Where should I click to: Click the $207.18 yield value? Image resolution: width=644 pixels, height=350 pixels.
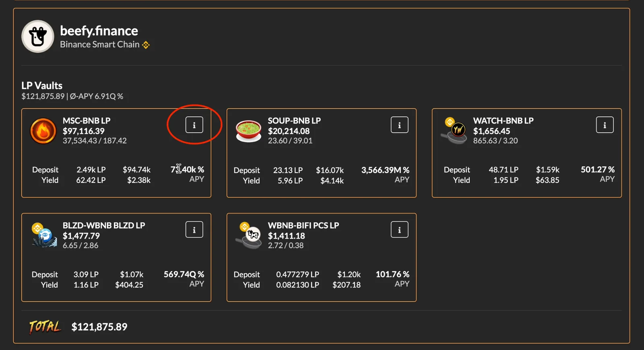pos(347,285)
